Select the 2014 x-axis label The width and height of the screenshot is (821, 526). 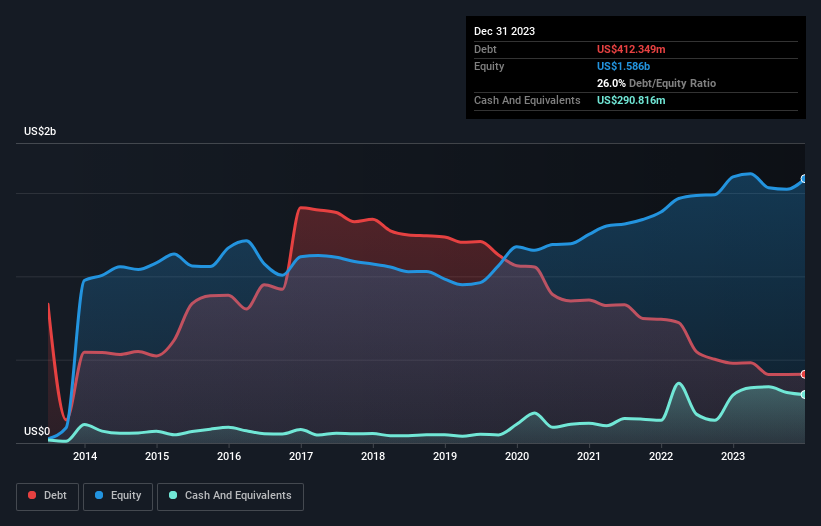pos(85,456)
